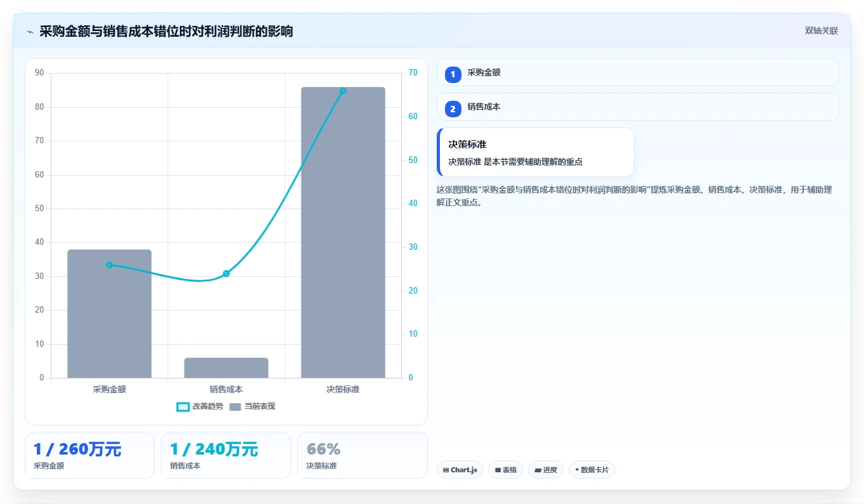864x504 pixels.
Task: Click the 双轴关联 label in header
Action: [821, 31]
